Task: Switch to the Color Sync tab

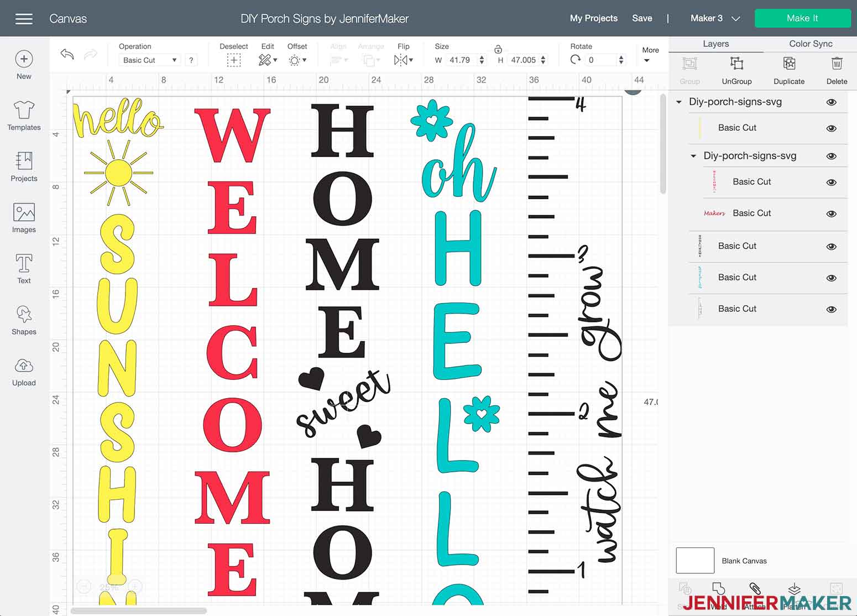Action: (811, 44)
